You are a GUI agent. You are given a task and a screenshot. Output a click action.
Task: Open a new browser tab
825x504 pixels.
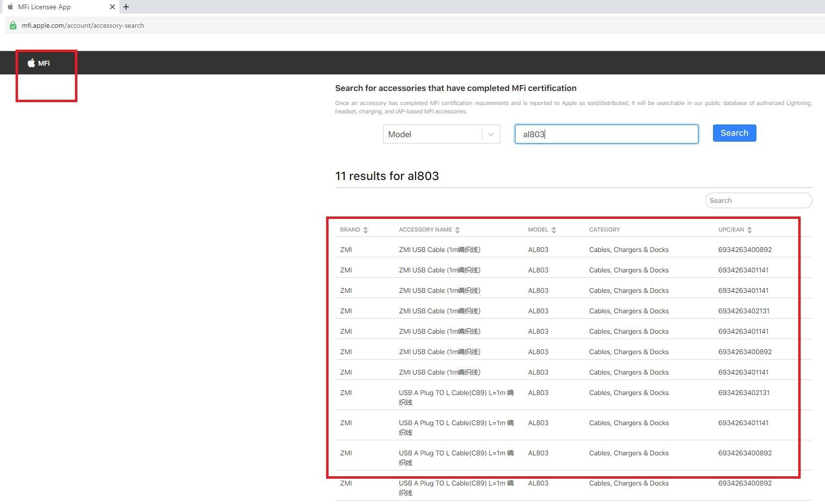[126, 7]
